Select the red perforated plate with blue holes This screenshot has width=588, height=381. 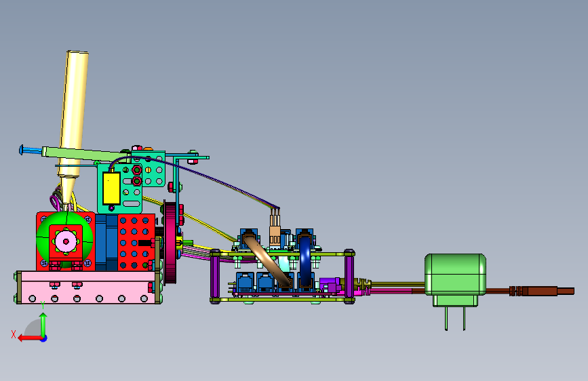tap(136, 242)
